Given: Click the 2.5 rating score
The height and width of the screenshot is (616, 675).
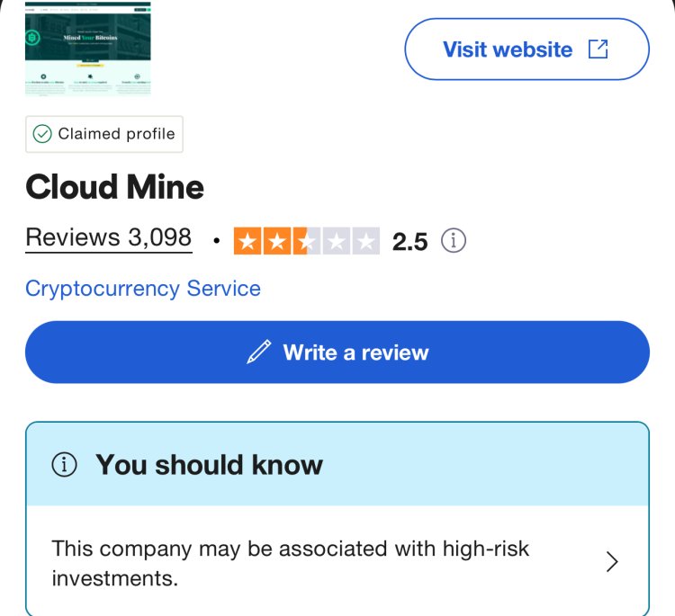Looking at the screenshot, I should [409, 241].
